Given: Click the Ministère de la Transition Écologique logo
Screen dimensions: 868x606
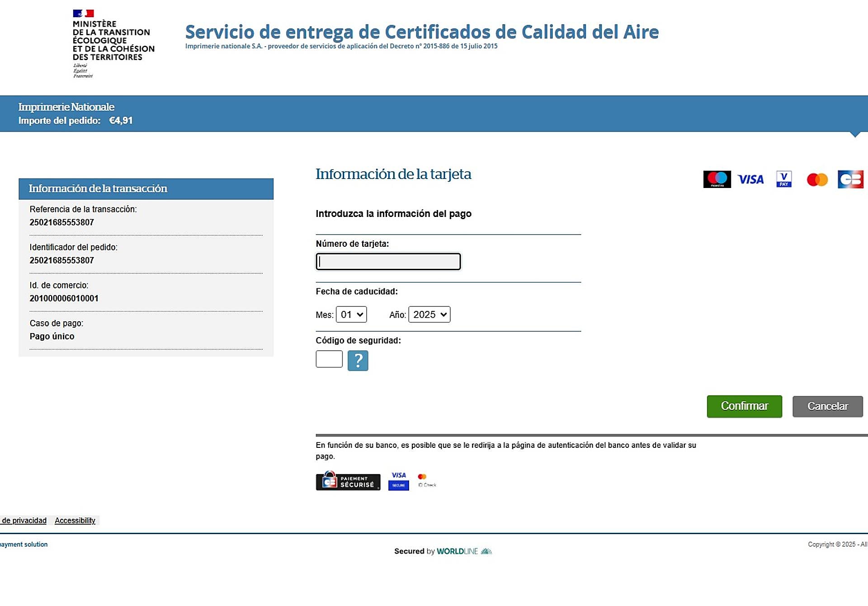Looking at the screenshot, I should click(113, 43).
